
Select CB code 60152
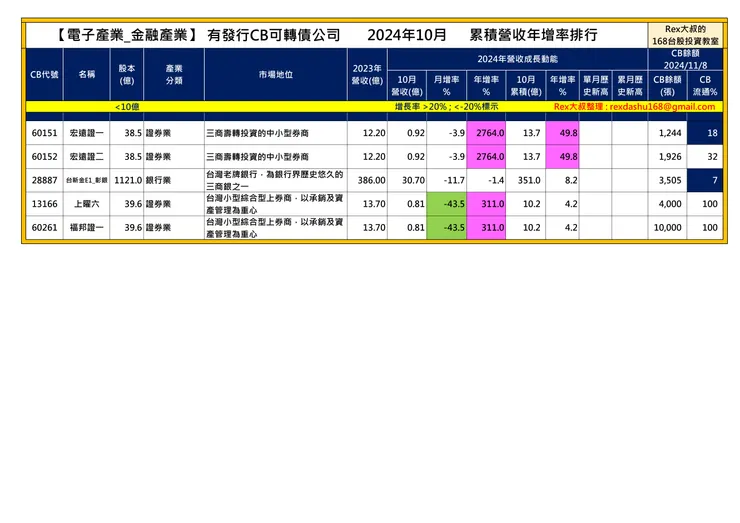pos(44,157)
